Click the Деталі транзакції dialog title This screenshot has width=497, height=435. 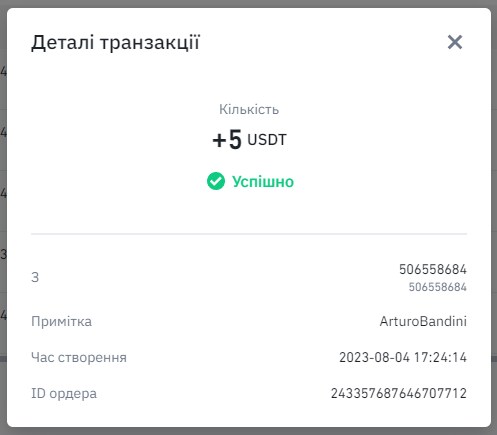115,43
